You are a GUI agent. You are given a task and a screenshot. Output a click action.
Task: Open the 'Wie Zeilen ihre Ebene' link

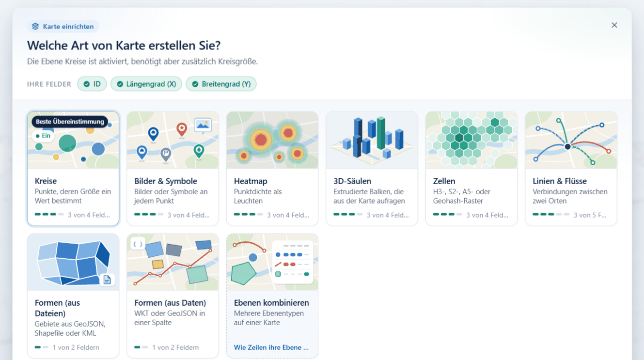271,347
